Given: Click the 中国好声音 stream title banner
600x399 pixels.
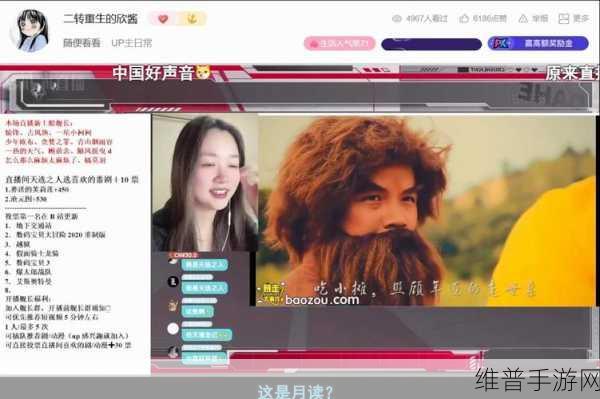Looking at the screenshot, I should coord(161,73).
